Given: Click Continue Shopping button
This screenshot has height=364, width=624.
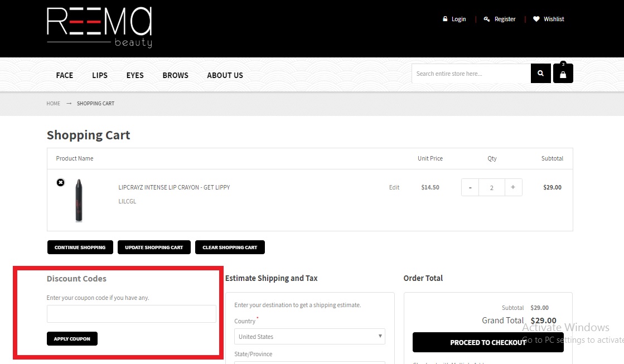Looking at the screenshot, I should click(x=80, y=247).
